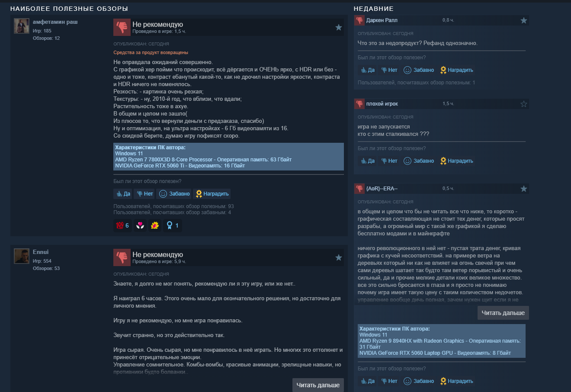Open Ennui profile name link
The image size is (571, 392).
pyautogui.click(x=41, y=252)
